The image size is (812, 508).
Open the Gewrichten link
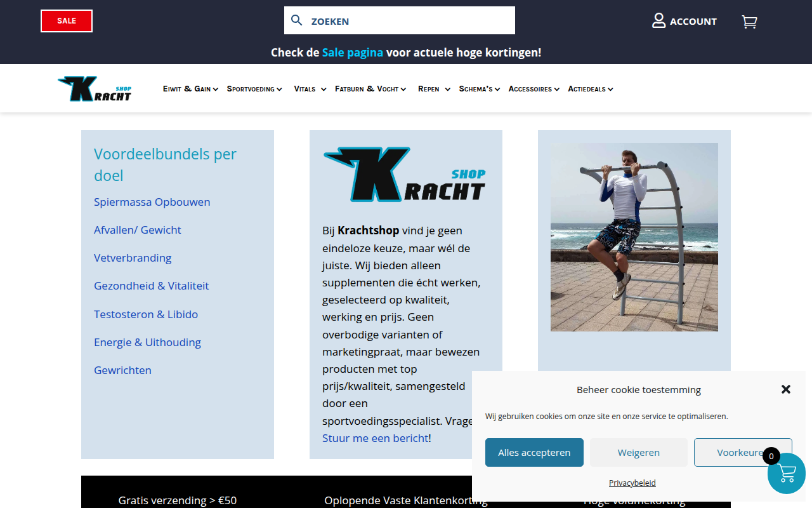[x=122, y=370]
